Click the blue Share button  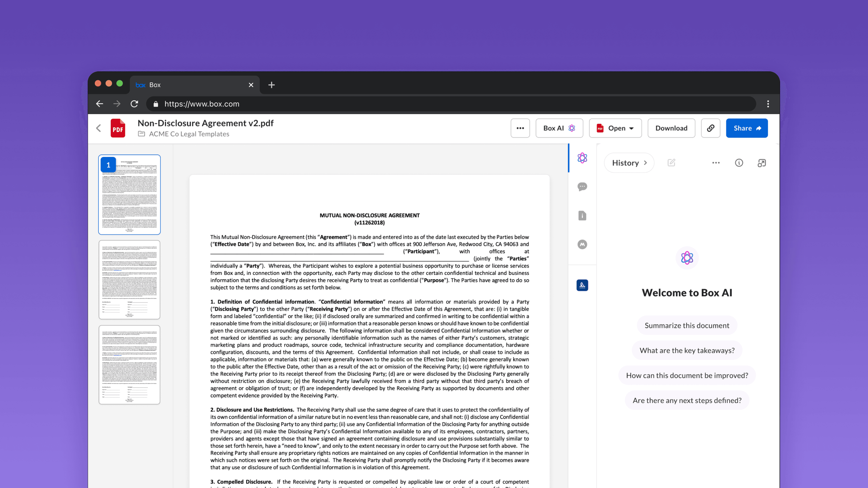pyautogui.click(x=746, y=128)
